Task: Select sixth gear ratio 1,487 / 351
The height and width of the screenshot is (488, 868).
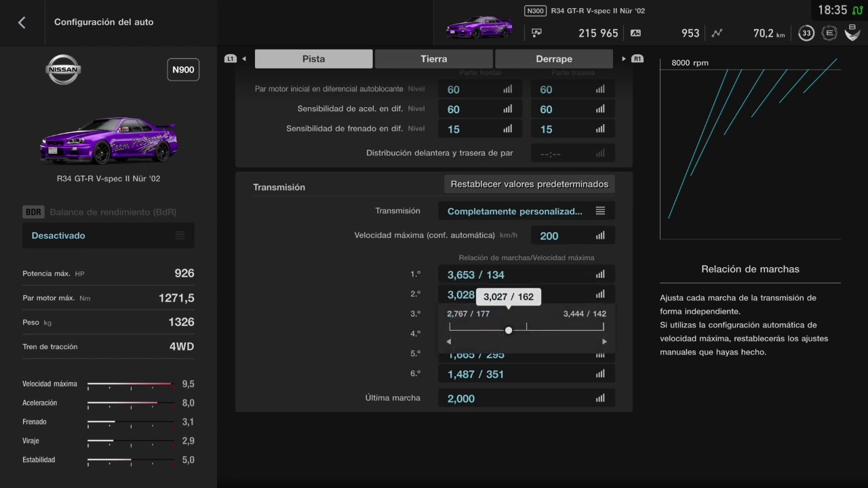Action: [526, 374]
